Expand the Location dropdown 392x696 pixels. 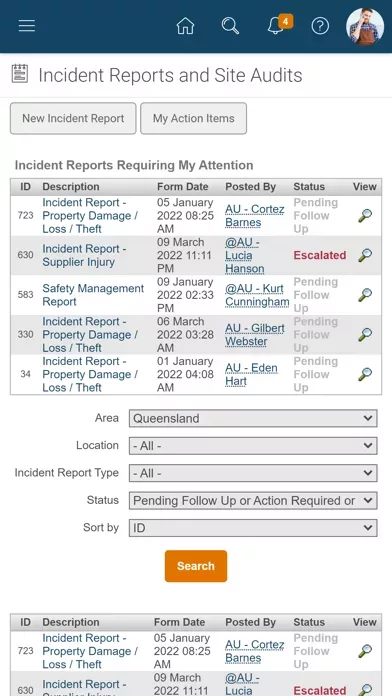click(253, 446)
